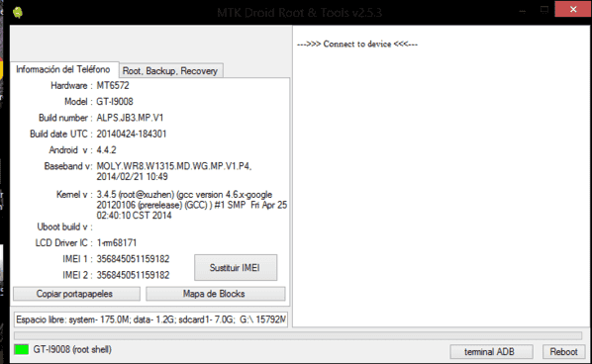Click Copiar portapapeles button
Image resolution: width=592 pixels, height=364 pixels.
click(76, 294)
